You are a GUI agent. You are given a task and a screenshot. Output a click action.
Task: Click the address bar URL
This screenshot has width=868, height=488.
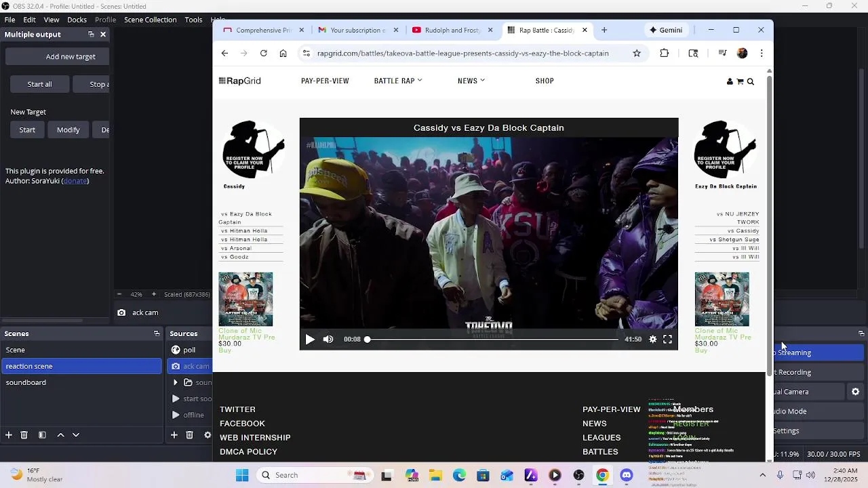462,54
